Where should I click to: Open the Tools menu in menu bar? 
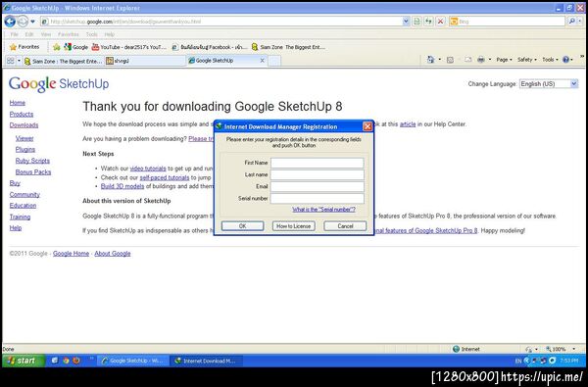[x=91, y=34]
